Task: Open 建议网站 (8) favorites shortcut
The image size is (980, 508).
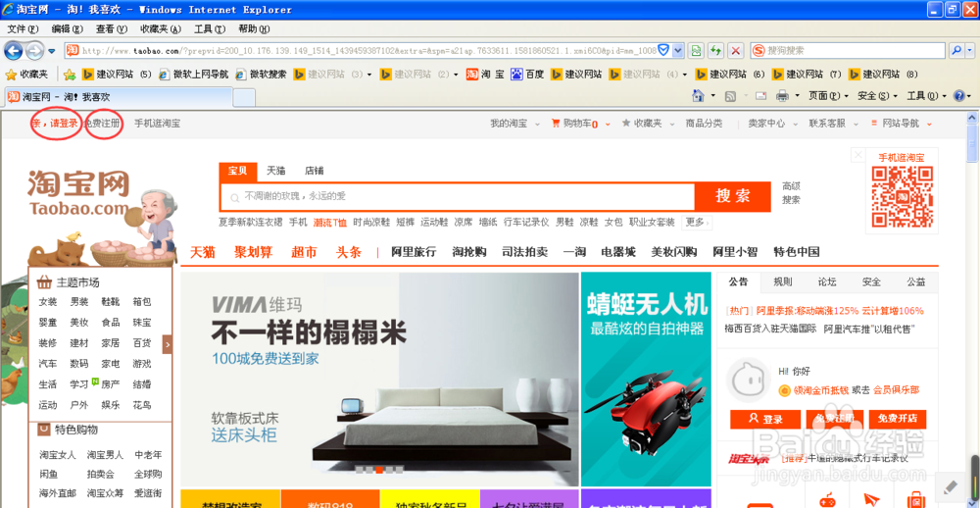Action: (x=884, y=75)
